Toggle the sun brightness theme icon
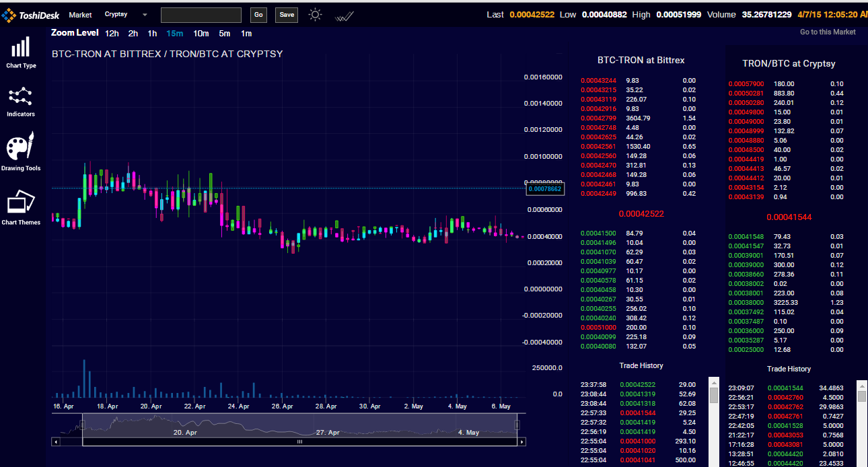Image resolution: width=868 pixels, height=467 pixels. tap(315, 15)
